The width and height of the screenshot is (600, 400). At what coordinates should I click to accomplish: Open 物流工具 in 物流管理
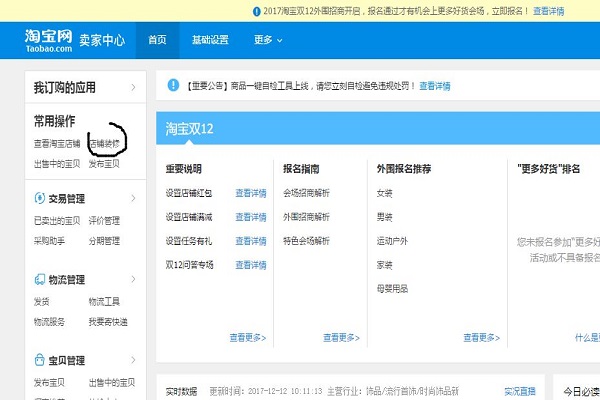pyautogui.click(x=104, y=302)
